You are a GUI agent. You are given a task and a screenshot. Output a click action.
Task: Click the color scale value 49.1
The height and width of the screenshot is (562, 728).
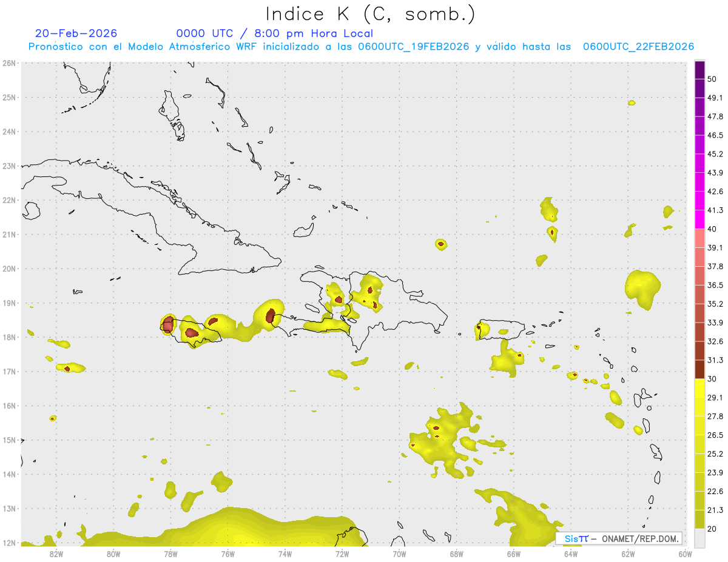(x=715, y=98)
